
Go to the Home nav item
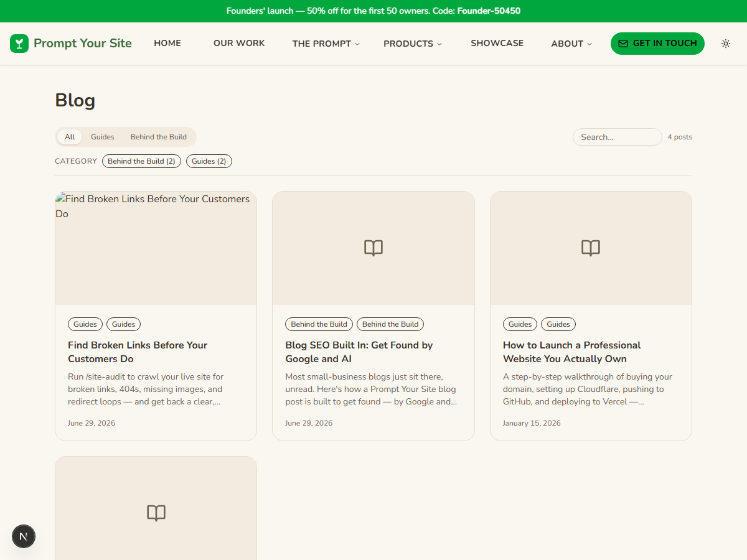click(x=167, y=44)
